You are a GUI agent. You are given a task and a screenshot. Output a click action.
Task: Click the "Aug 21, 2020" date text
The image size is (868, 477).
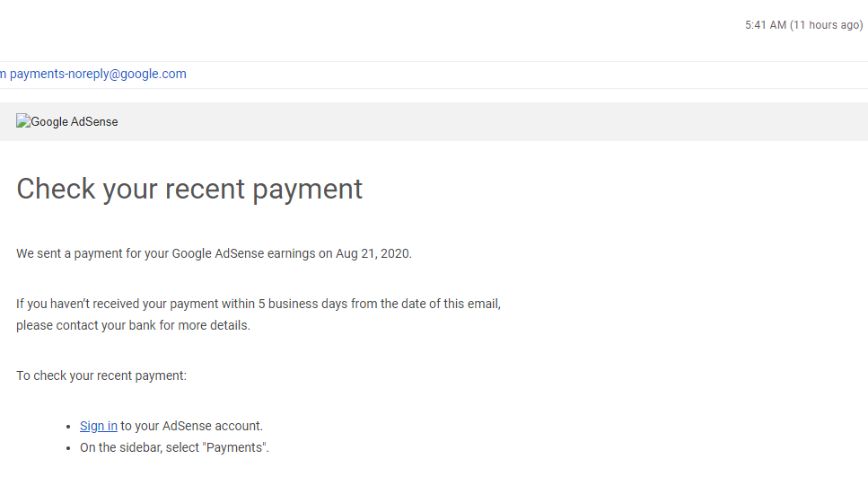373,253
